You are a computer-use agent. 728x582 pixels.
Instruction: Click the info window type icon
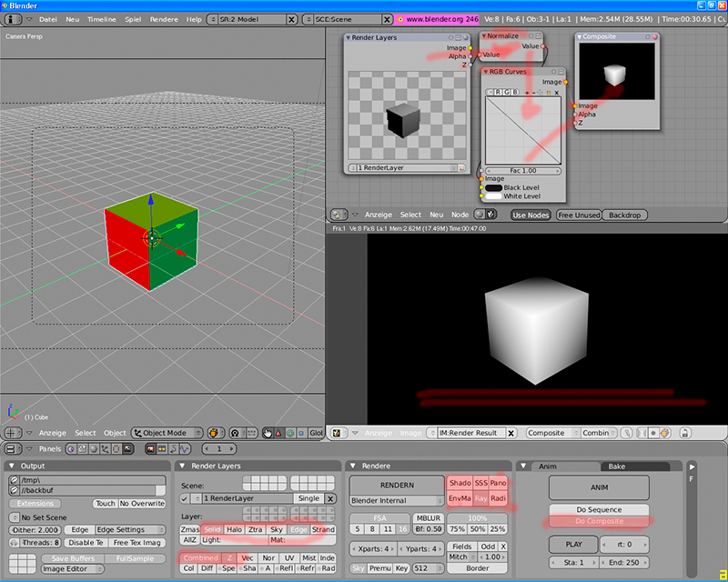[13, 19]
